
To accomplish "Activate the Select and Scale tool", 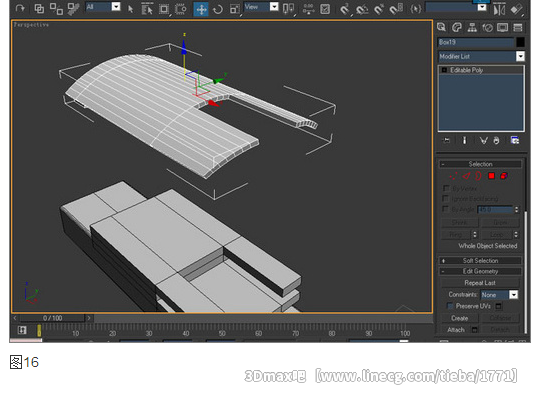I will coord(234,9).
